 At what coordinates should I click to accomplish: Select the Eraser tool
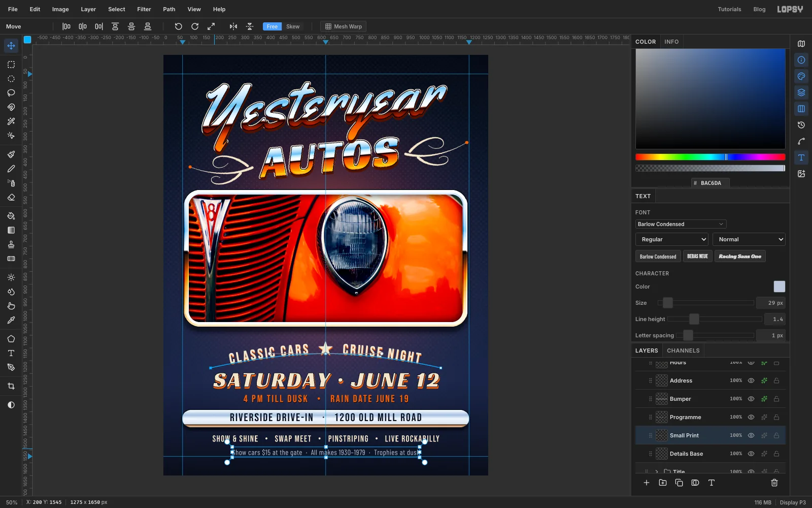point(11,197)
